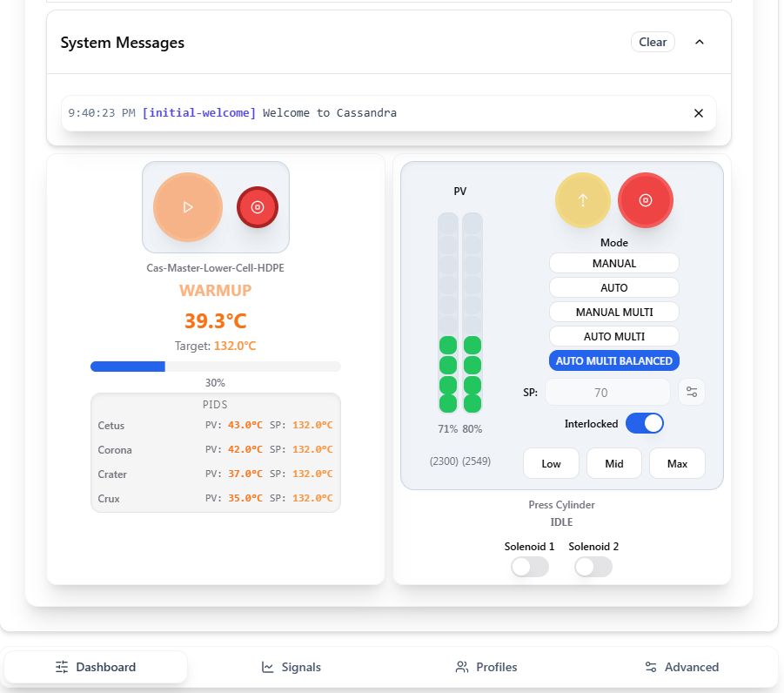Go to the Profiles tab

tap(486, 667)
